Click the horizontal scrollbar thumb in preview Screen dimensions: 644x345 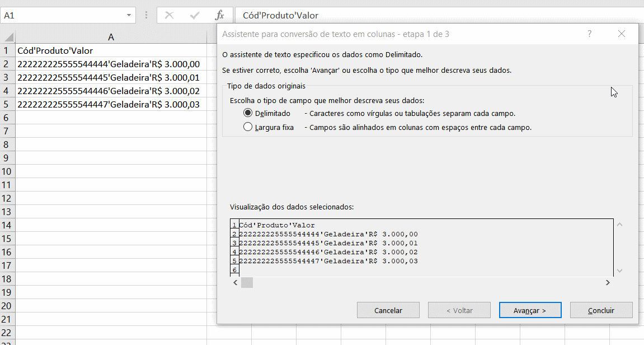[247, 283]
